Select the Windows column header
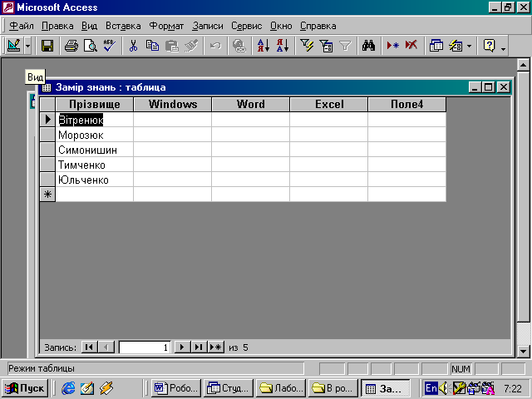 pos(173,104)
